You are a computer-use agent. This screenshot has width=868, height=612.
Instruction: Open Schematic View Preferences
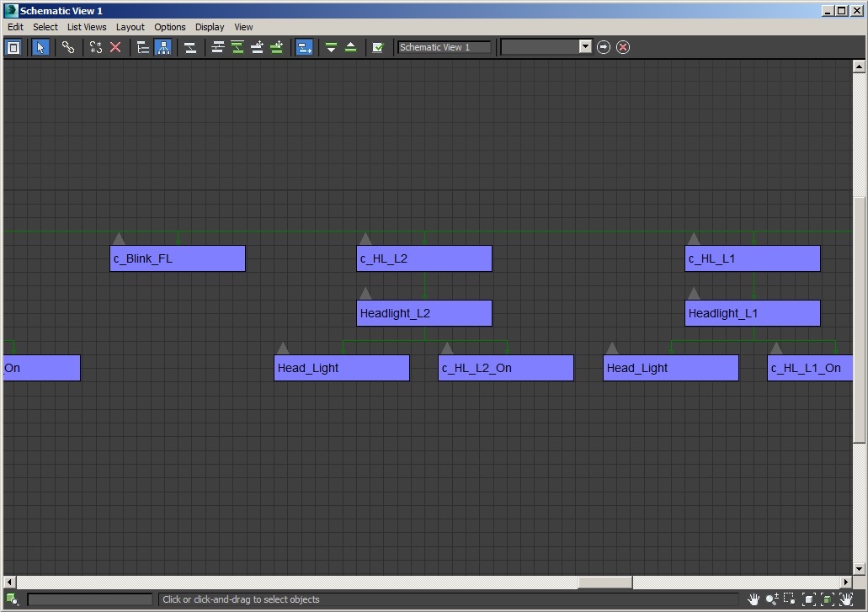coord(378,47)
